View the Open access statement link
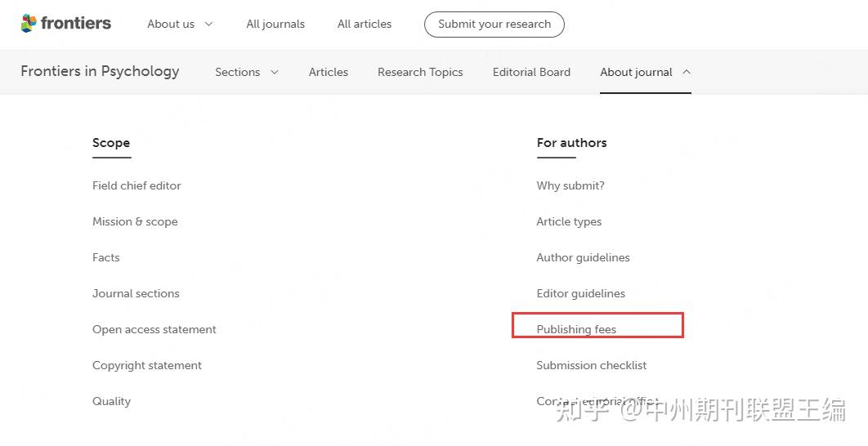868x446 pixels. (154, 329)
